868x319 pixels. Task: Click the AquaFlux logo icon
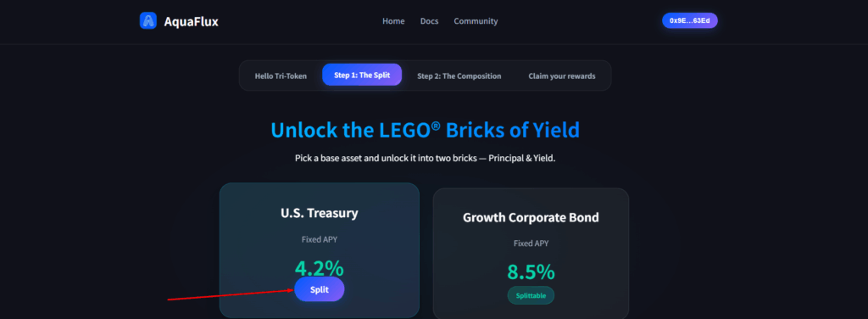coord(147,20)
